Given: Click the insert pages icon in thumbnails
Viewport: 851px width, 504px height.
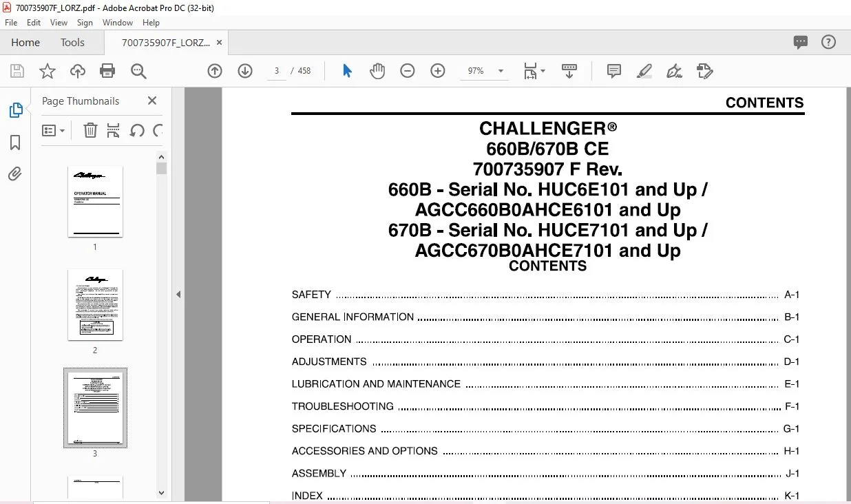Looking at the screenshot, I should (114, 130).
